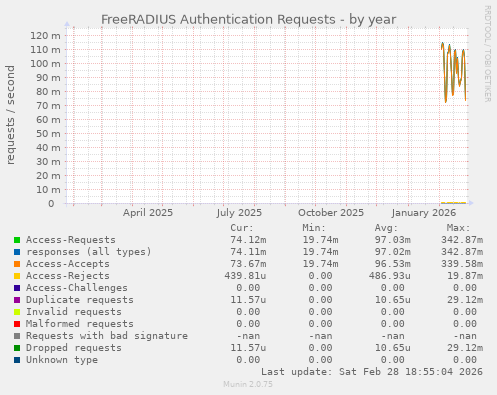Click the red Malformed requests swatch
The height and width of the screenshot is (395, 497).
(17, 324)
